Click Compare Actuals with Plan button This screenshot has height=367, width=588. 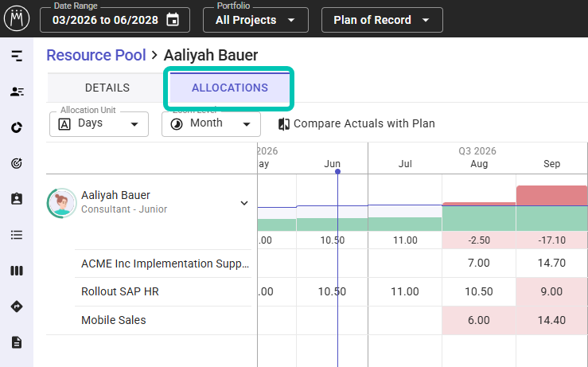tap(356, 124)
